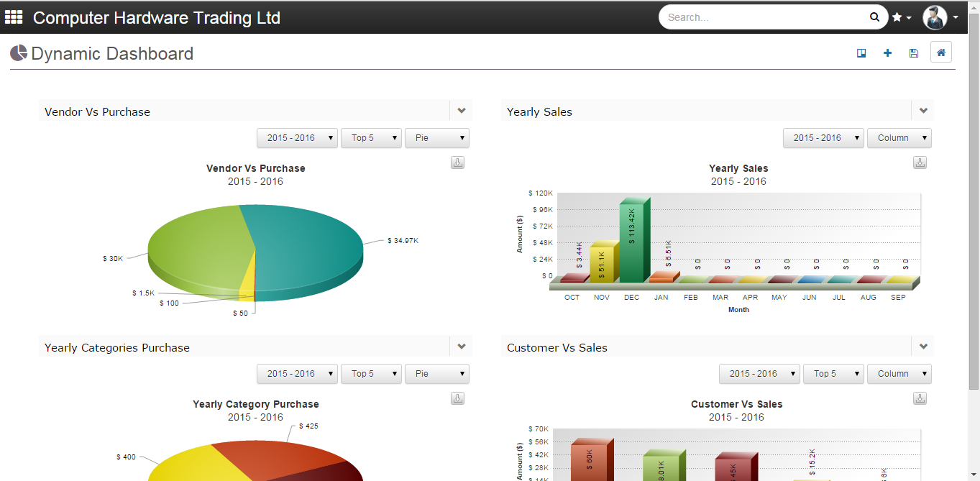Download the Yearly Category Purchase chart
The height and width of the screenshot is (481, 980).
click(x=458, y=398)
